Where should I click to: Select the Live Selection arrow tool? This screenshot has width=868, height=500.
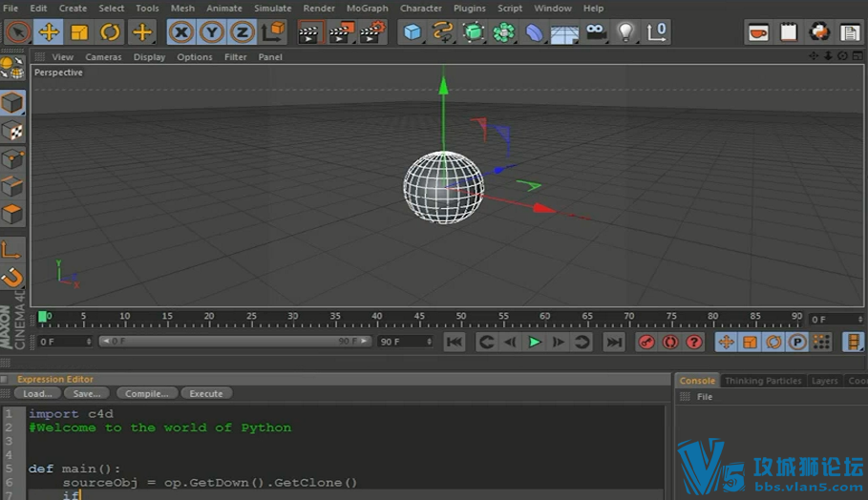18,32
